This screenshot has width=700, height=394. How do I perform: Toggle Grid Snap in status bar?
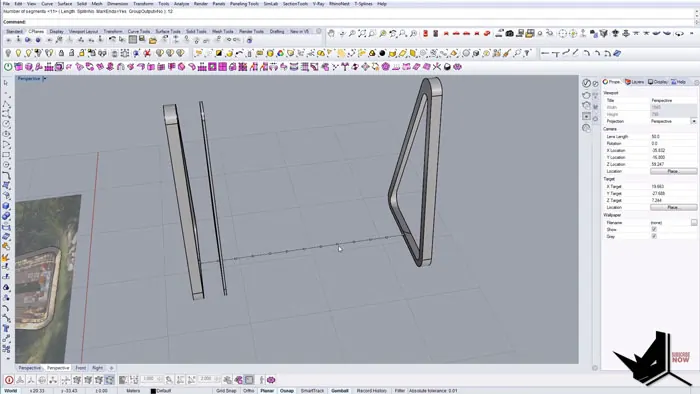click(226, 391)
